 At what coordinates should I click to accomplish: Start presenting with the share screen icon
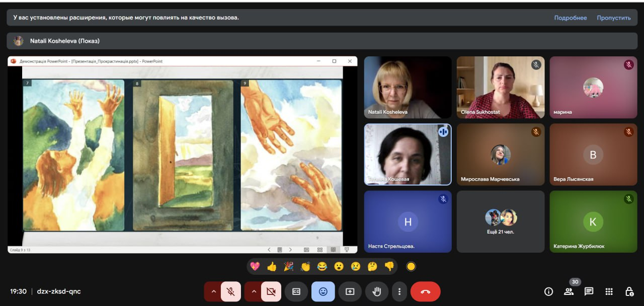pos(350,291)
